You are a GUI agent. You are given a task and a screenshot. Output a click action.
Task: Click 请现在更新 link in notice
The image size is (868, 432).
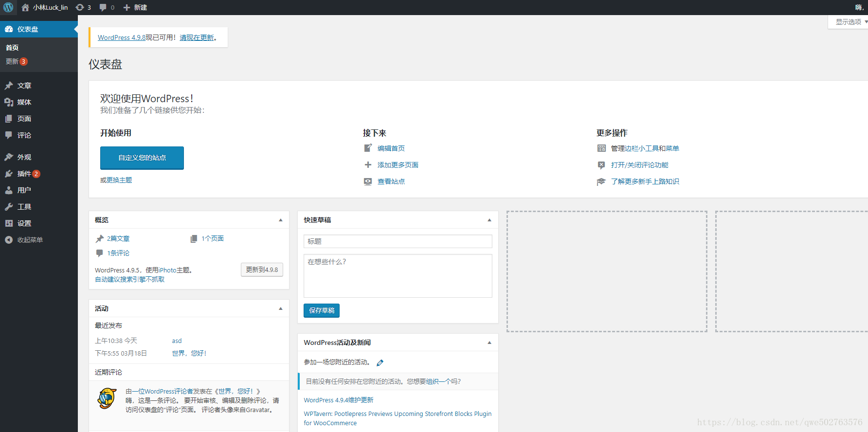197,37
